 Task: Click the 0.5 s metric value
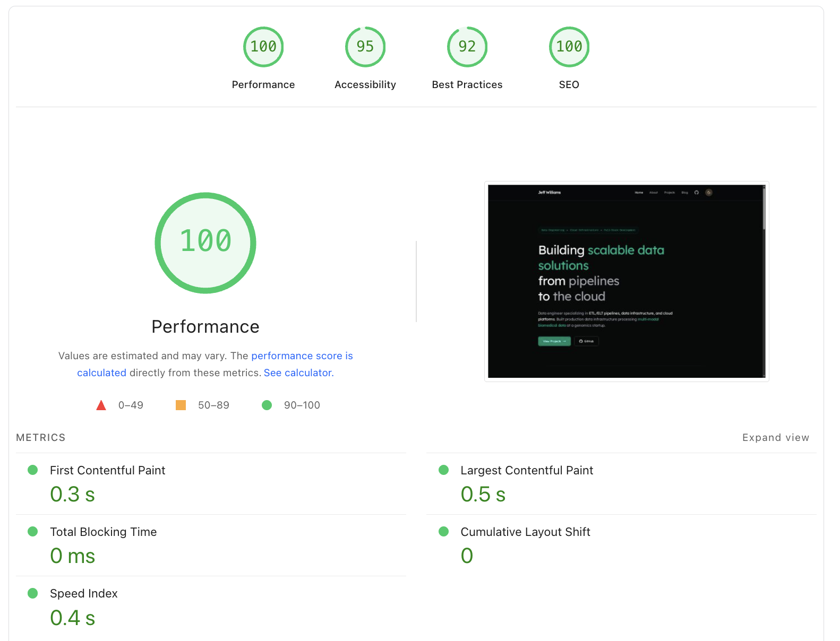(x=483, y=495)
